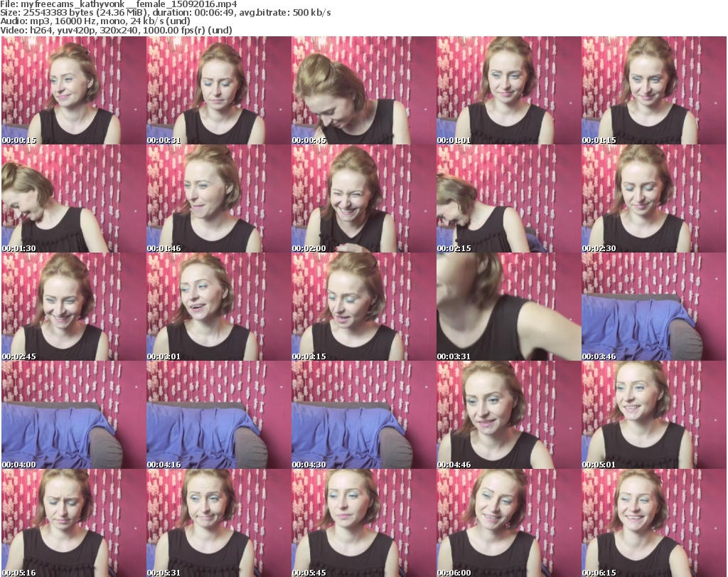Select the frame at 00:00:31

(x=218, y=91)
